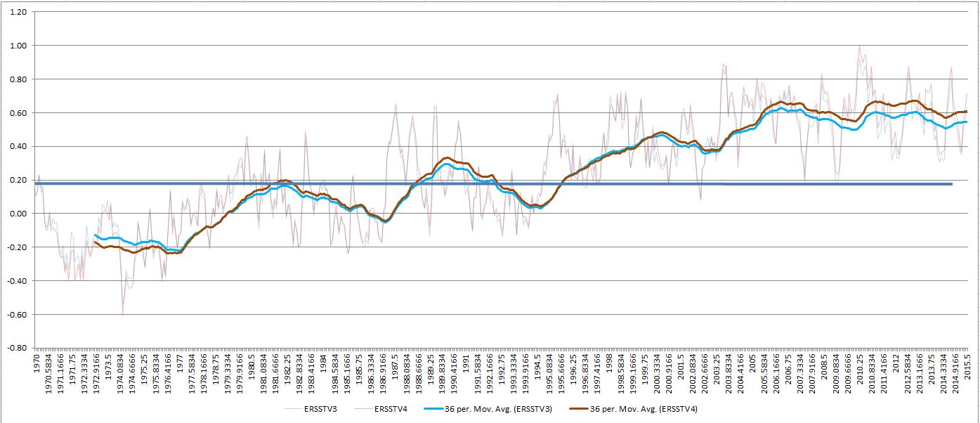The width and height of the screenshot is (980, 423).
Task: Select the 1.20 y-axis label
Action: [x=19, y=13]
